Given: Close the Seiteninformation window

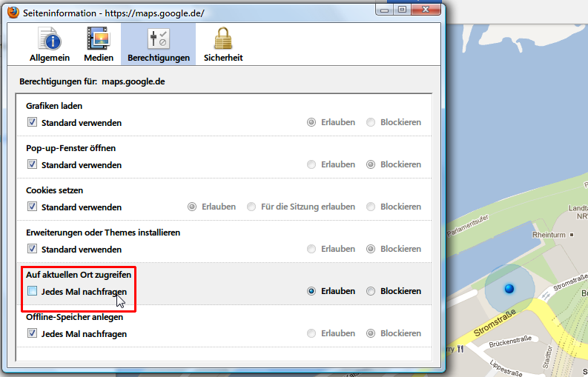Looking at the screenshot, I should [x=426, y=10].
